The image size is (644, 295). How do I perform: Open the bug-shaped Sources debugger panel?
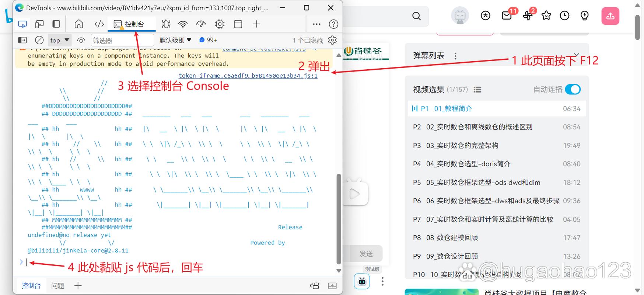166,24
